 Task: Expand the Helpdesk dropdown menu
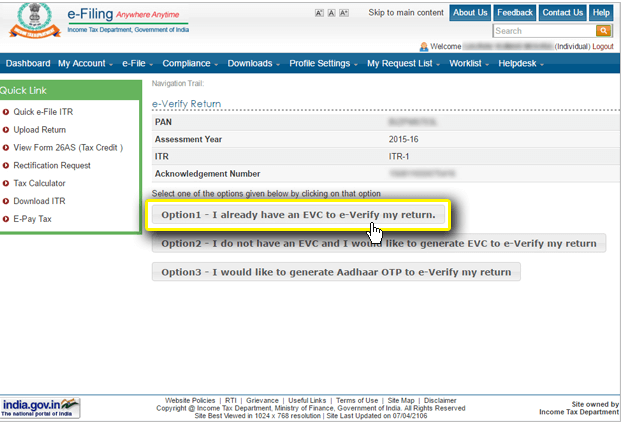[521, 64]
